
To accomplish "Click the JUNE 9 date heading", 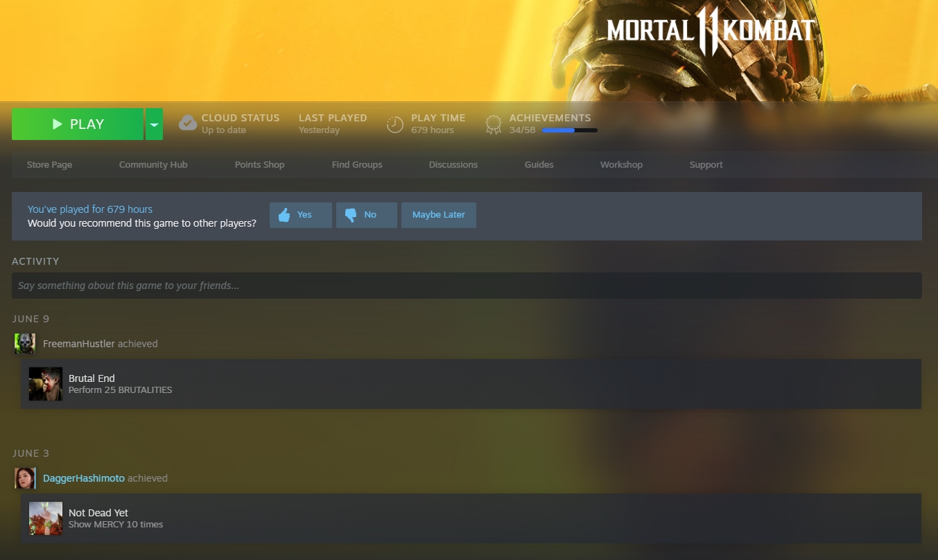I will (x=31, y=319).
